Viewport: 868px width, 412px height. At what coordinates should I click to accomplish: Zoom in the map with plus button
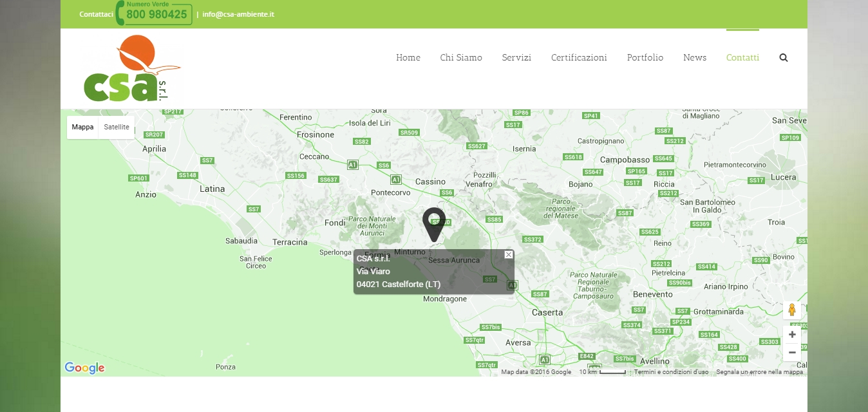(x=792, y=334)
